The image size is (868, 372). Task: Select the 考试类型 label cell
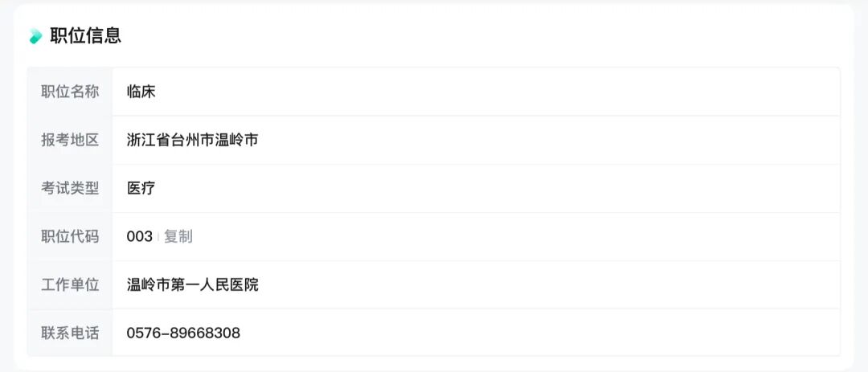[x=70, y=188]
